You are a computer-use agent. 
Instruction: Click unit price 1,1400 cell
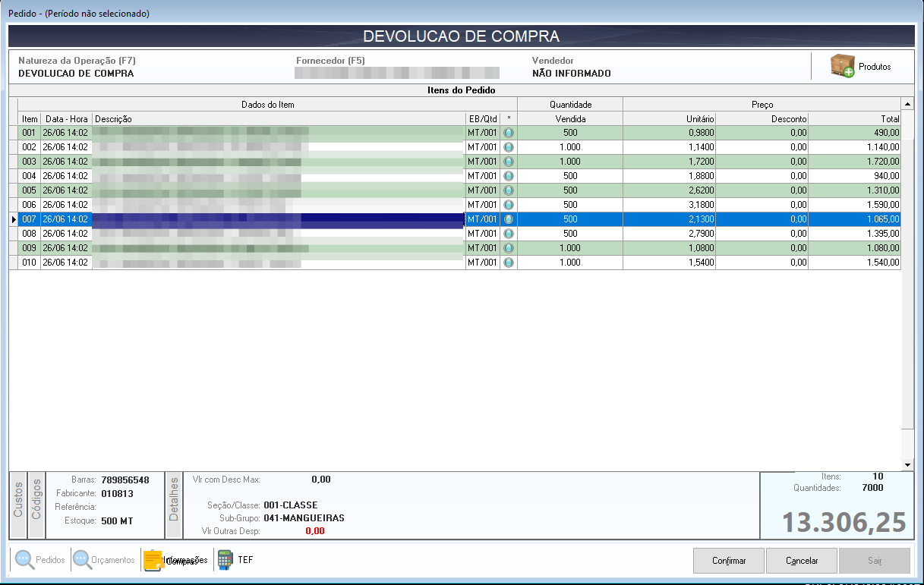coord(669,146)
